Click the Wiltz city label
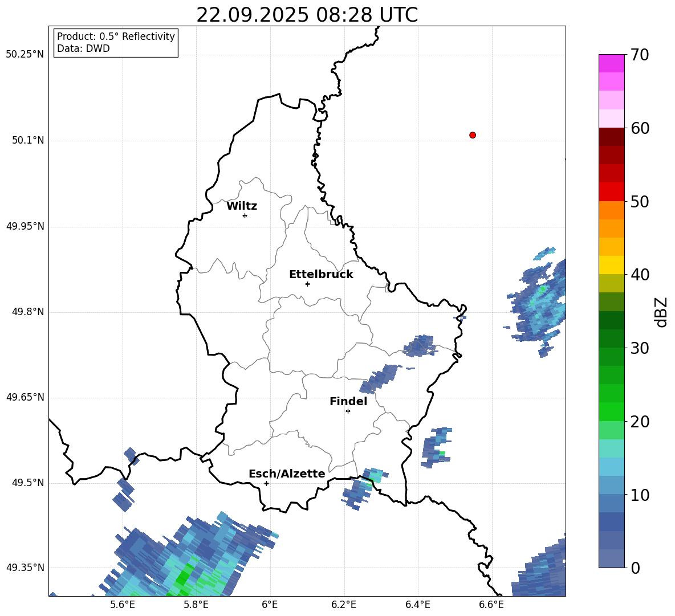The width and height of the screenshot is (675, 616). 242,206
